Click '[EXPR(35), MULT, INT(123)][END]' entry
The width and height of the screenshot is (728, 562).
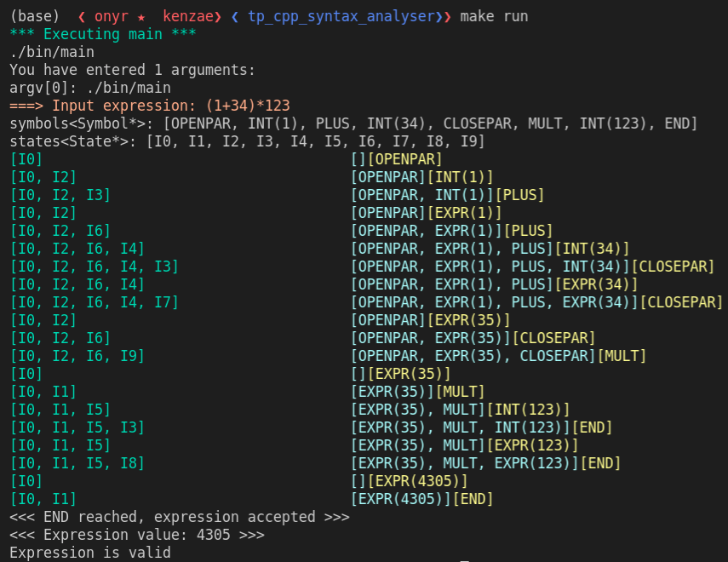(x=481, y=427)
